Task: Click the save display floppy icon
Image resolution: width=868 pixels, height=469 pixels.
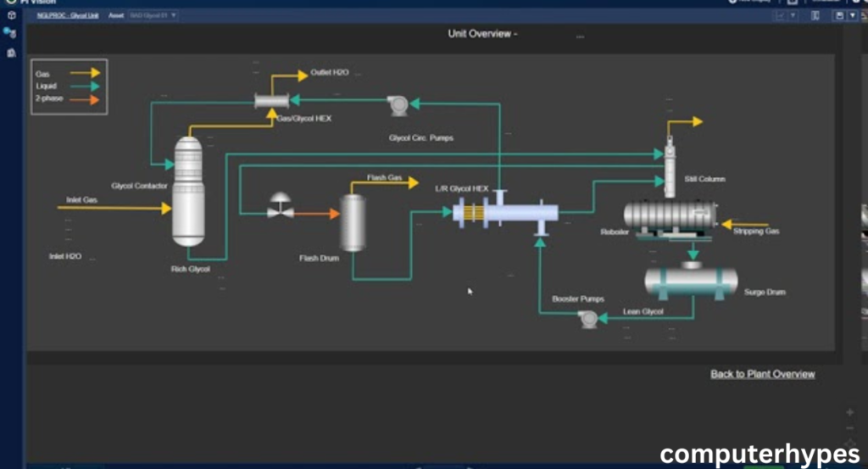Action: [x=839, y=15]
